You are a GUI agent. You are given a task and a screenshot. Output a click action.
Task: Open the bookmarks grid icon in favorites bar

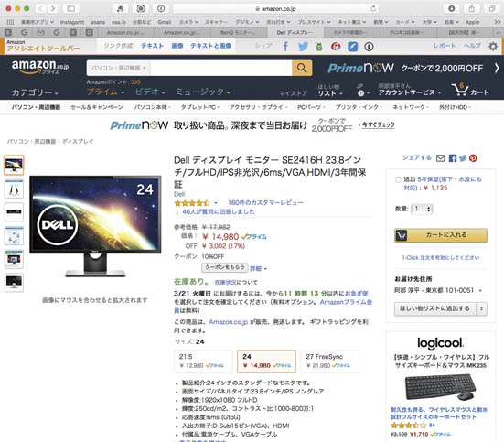(x=11, y=22)
